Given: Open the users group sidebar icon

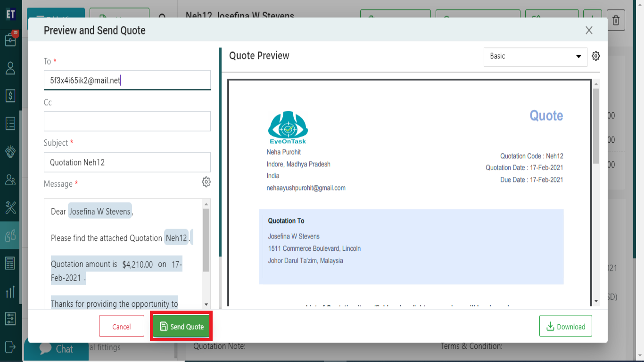Looking at the screenshot, I should (x=10, y=179).
